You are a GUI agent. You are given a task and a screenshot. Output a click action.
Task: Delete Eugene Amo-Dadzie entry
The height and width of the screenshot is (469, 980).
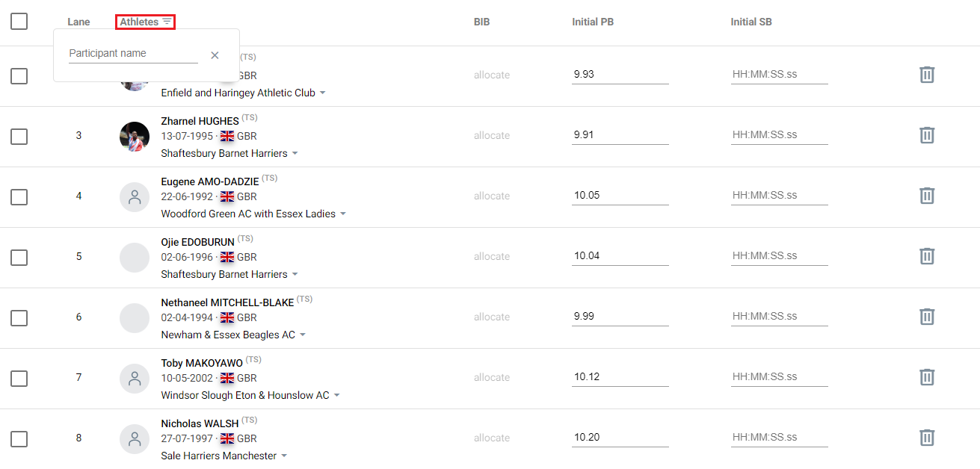point(927,196)
